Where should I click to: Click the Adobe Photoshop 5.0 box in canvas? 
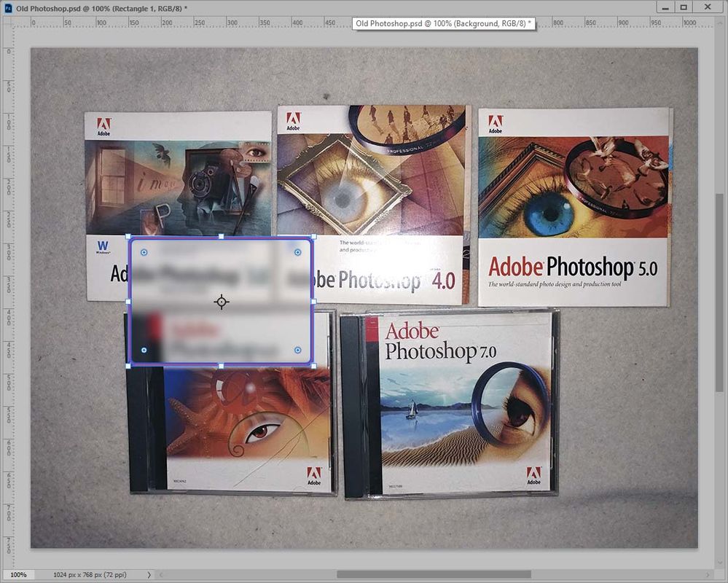[x=575, y=207]
